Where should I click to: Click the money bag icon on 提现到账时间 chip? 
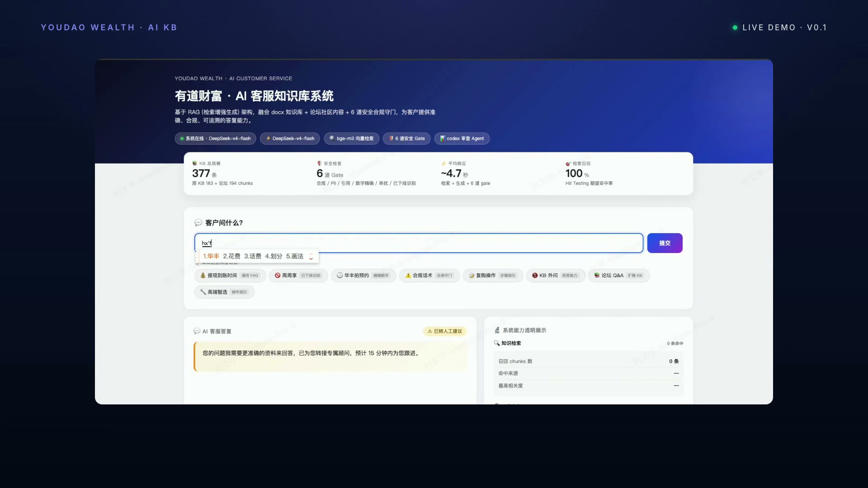point(203,276)
